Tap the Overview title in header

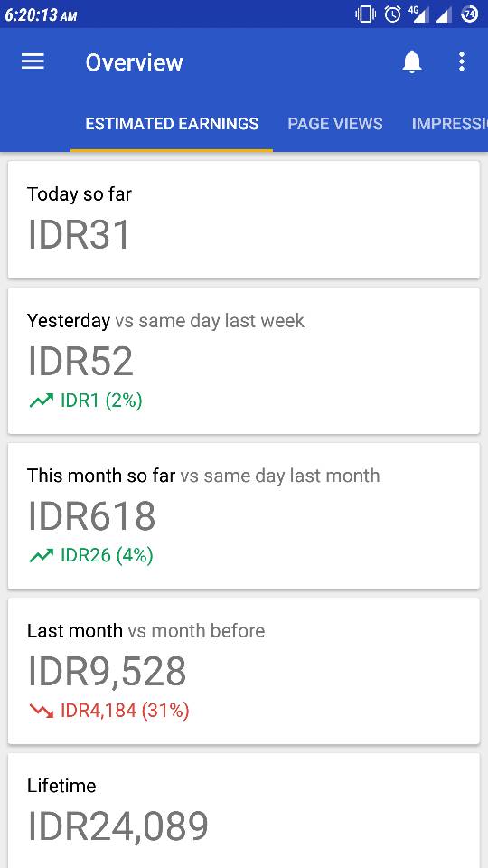coord(134,62)
